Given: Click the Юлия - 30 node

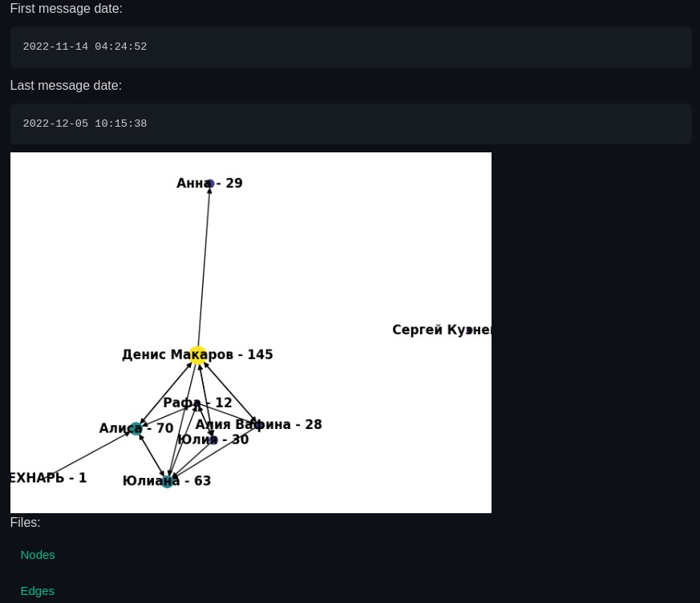Looking at the screenshot, I should (x=212, y=439).
